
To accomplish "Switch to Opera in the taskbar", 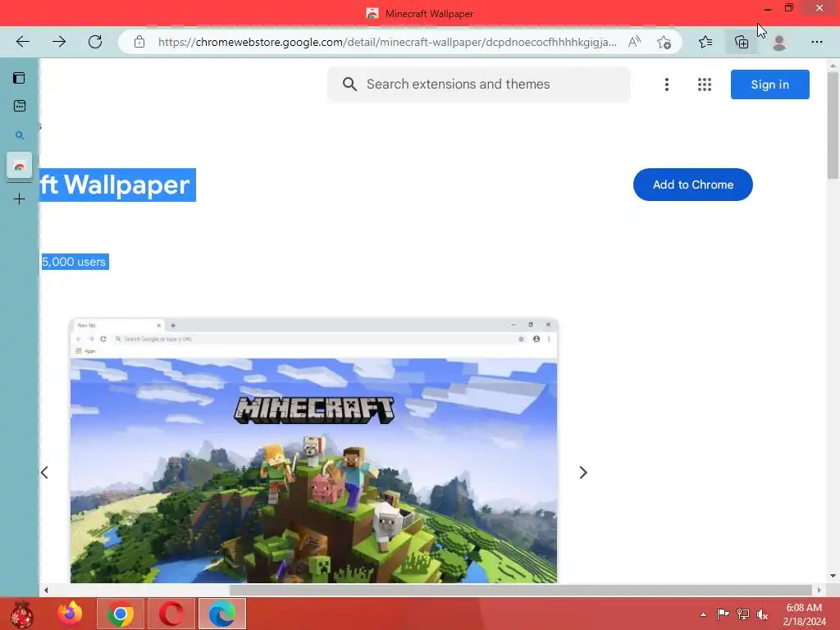I will coord(171,614).
